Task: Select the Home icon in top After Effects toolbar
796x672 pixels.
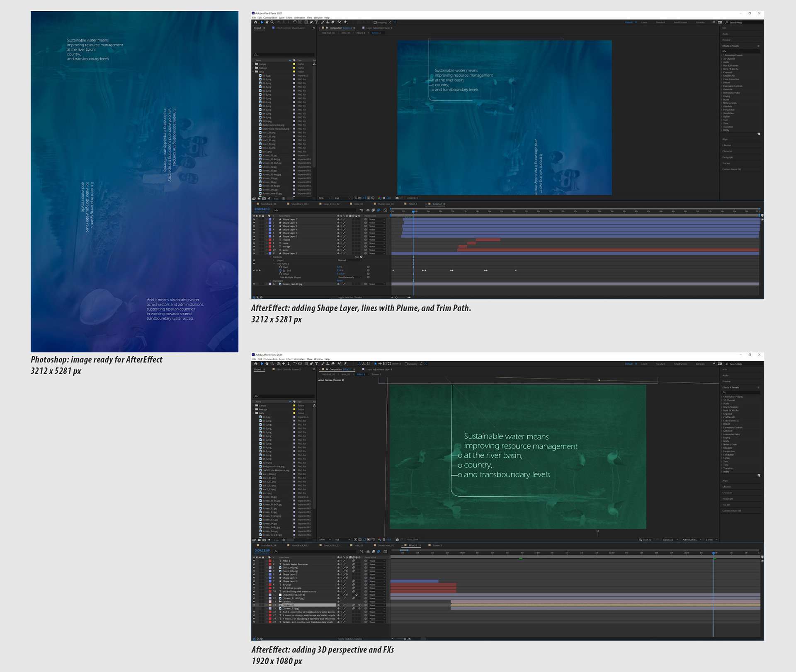Action: (x=256, y=22)
